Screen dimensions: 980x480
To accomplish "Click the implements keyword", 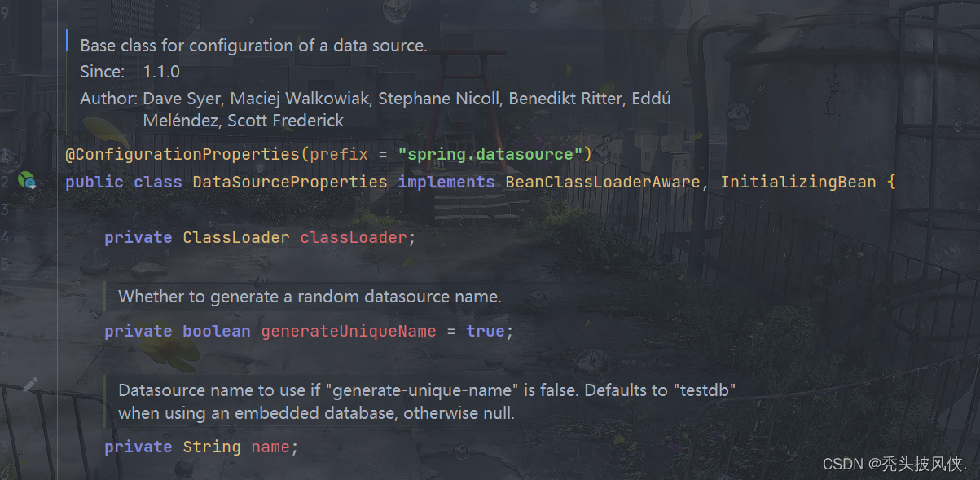I will (446, 182).
